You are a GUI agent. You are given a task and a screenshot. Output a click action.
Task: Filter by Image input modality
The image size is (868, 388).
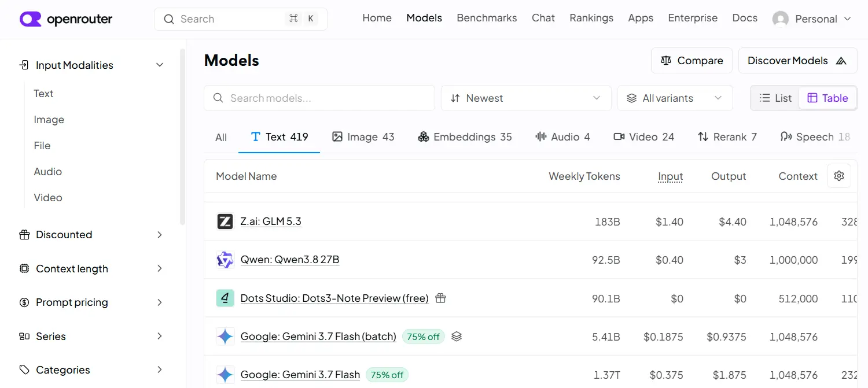pos(49,119)
